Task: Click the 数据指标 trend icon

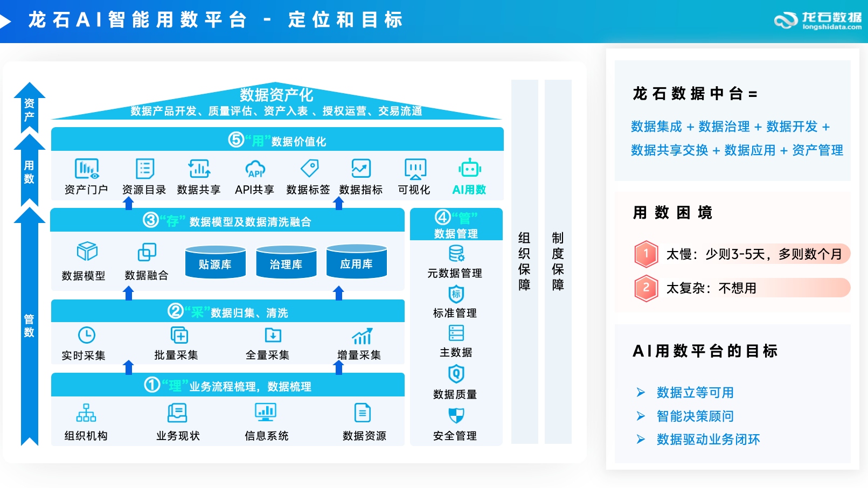Action: 361,168
